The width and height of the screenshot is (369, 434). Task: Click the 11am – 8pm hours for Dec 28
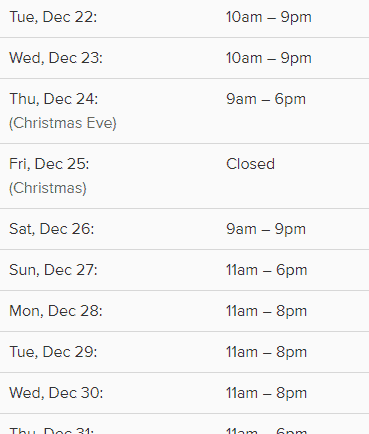click(266, 311)
